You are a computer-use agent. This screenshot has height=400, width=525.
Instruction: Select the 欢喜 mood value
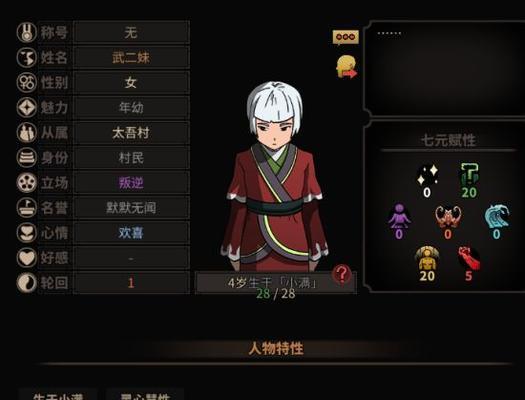click(x=131, y=233)
